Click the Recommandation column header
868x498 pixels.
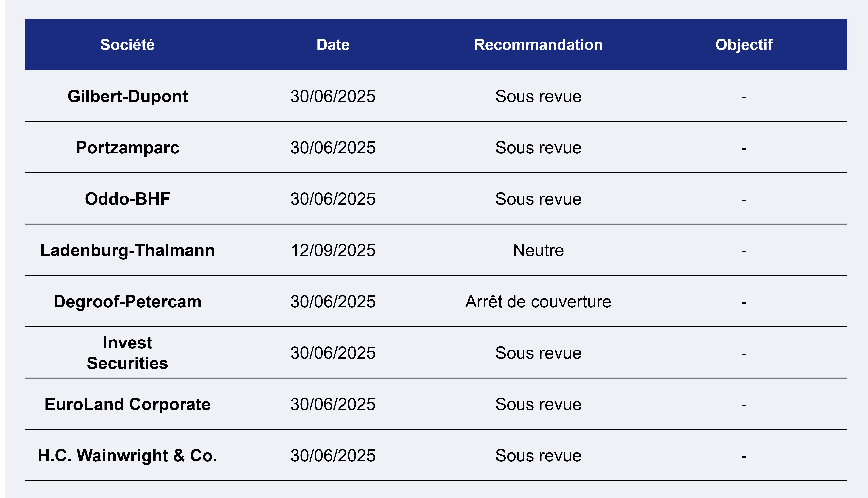(x=538, y=45)
